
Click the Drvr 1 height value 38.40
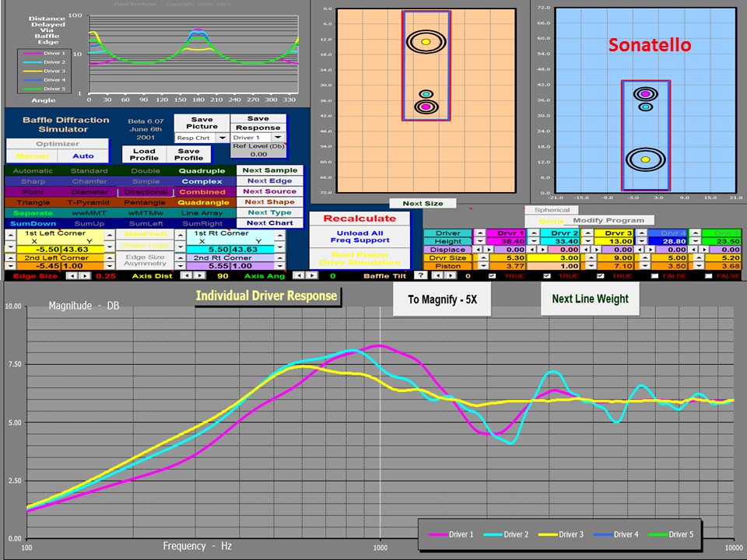point(506,241)
